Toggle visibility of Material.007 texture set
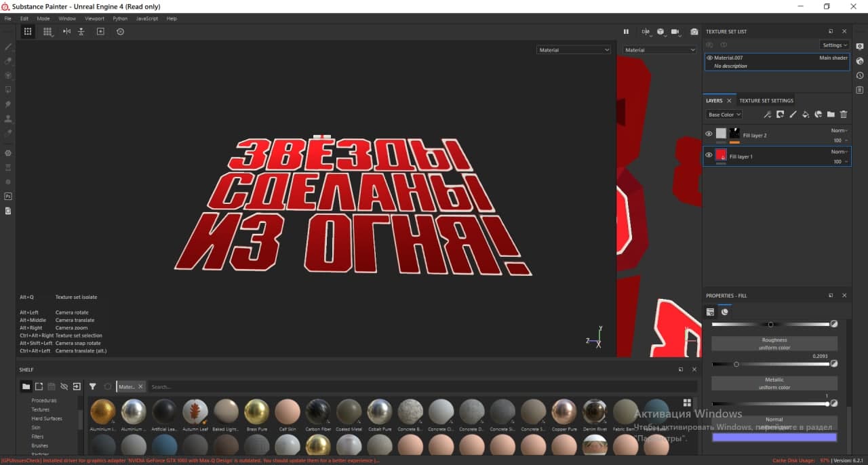 [710, 58]
